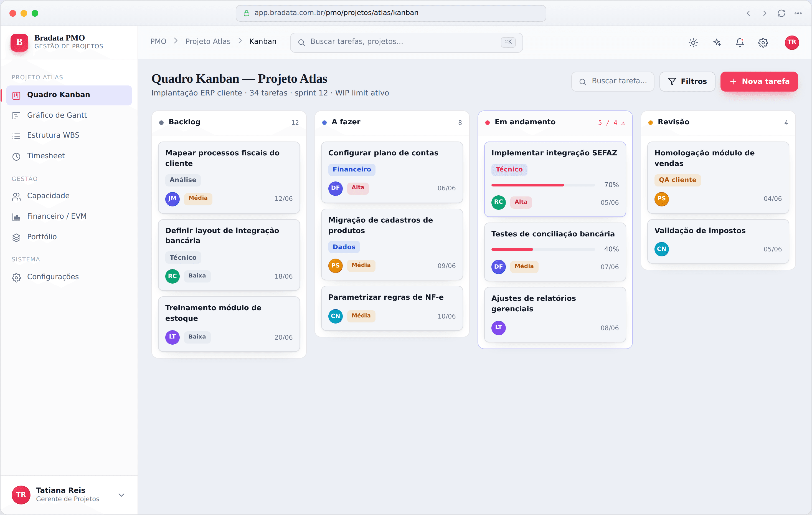Click RC avatar on Definir layout card
Screen dimensions: 812x515
pos(172,276)
